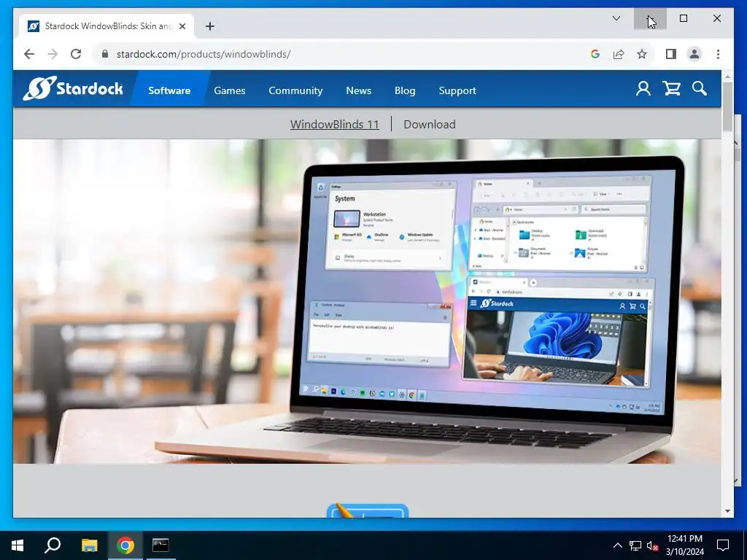This screenshot has width=747, height=560.
Task: Click the Download link
Action: click(x=429, y=124)
